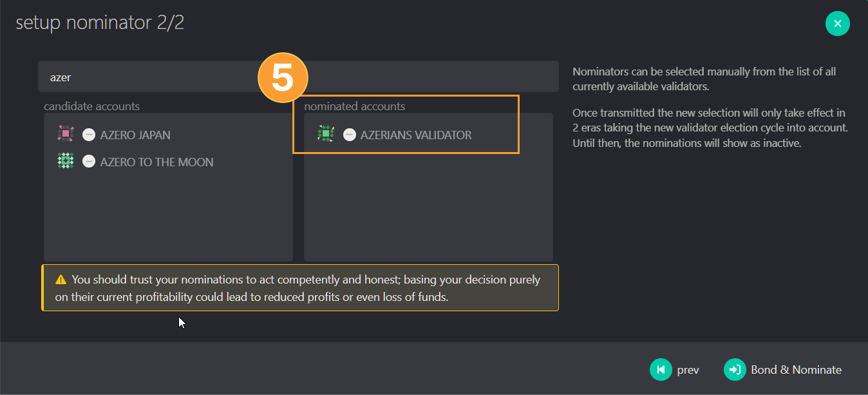Submit with Bond & Nominate button text
This screenshot has height=395, width=868.
click(796, 370)
